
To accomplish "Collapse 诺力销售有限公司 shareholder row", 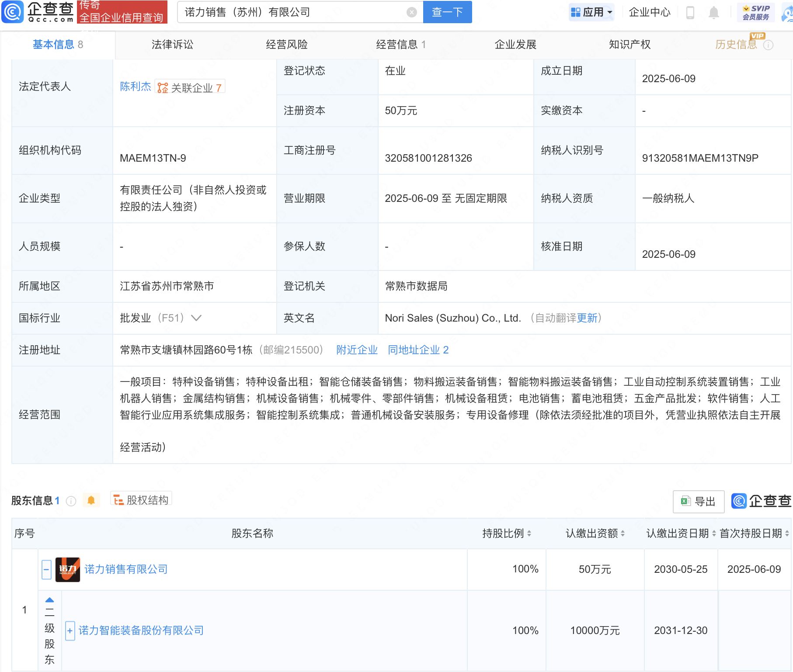I will (x=46, y=569).
